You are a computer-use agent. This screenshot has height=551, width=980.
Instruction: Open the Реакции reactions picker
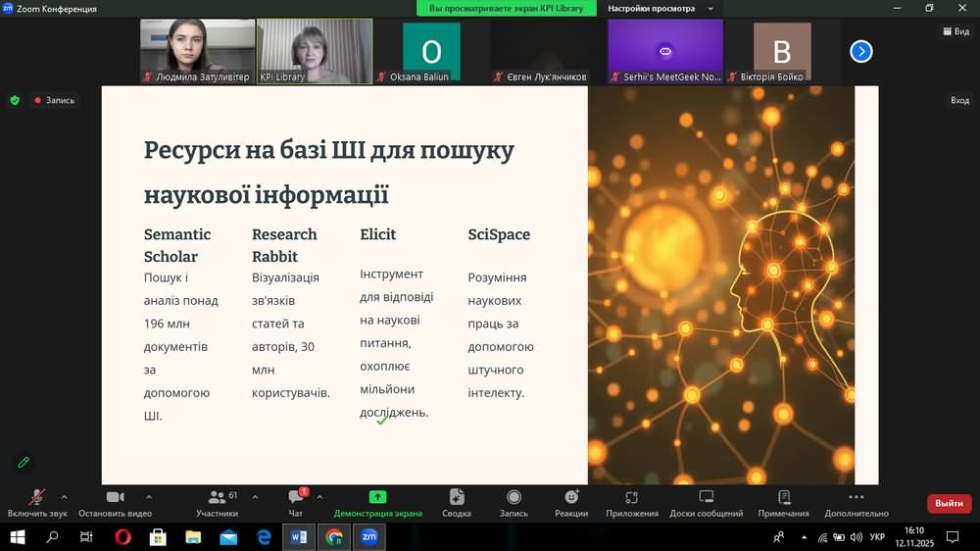(571, 502)
